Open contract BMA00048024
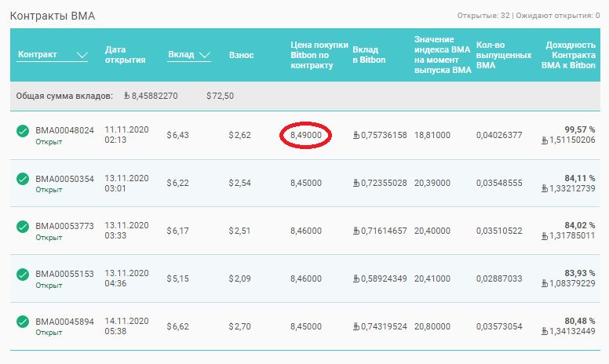This screenshot has width=609, height=364. coord(64,130)
